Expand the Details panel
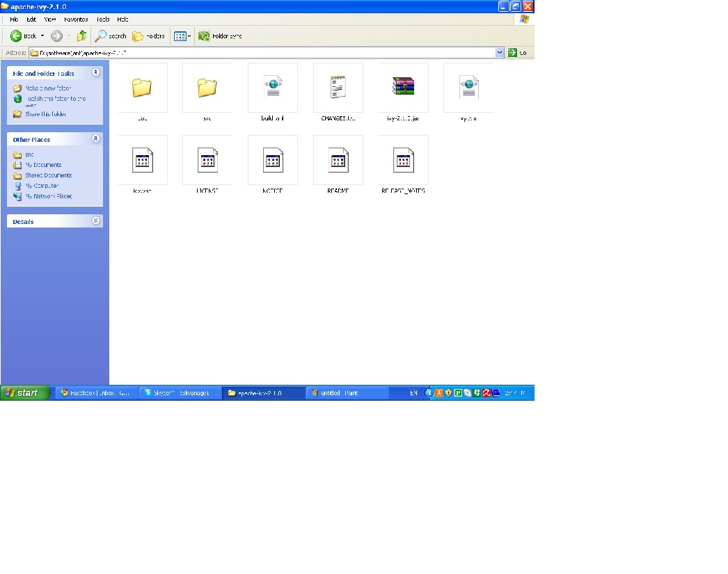Screen dimensions: 728x574 (x=95, y=221)
